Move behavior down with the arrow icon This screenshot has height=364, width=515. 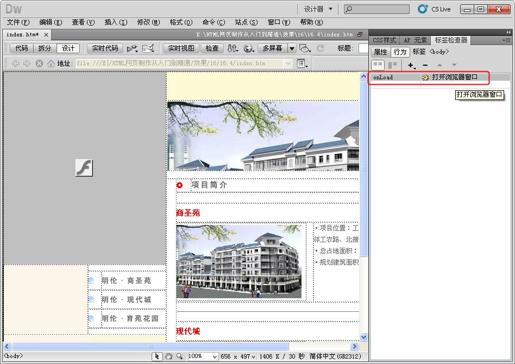[x=454, y=65]
